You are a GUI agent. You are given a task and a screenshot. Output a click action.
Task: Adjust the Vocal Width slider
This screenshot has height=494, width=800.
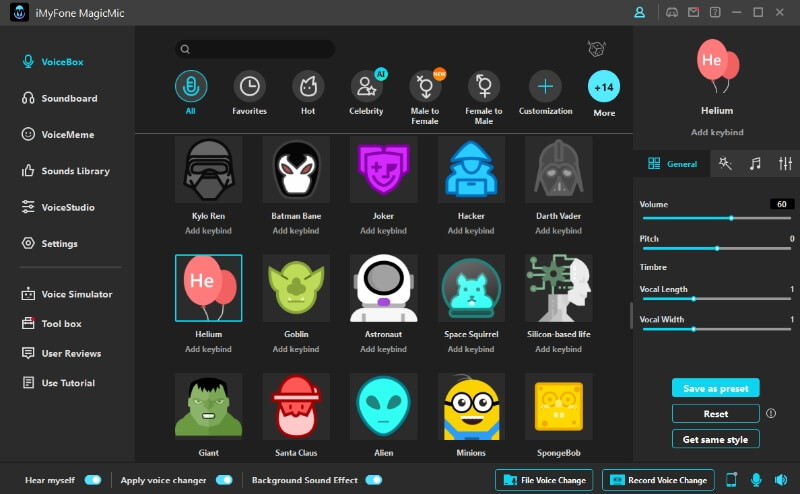717,329
